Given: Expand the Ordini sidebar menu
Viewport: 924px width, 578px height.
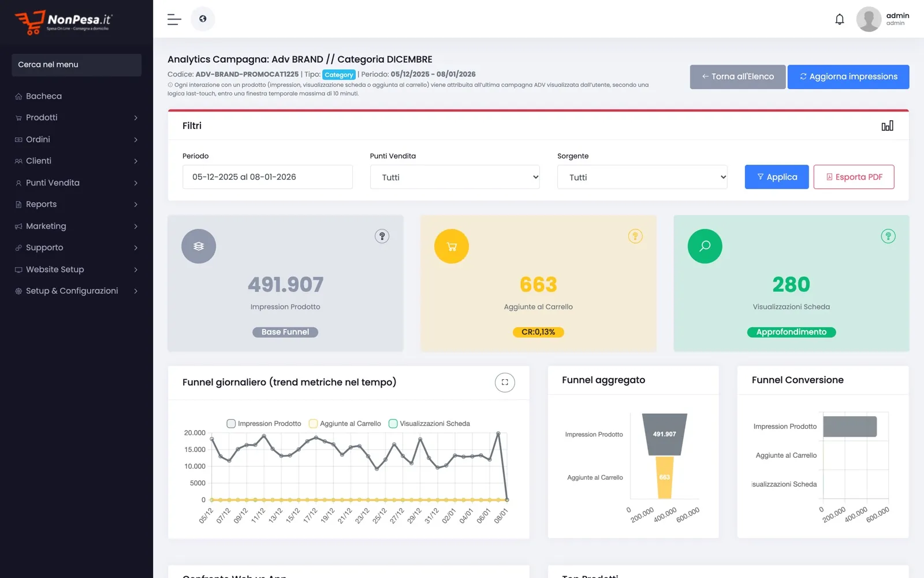Looking at the screenshot, I should coord(76,139).
